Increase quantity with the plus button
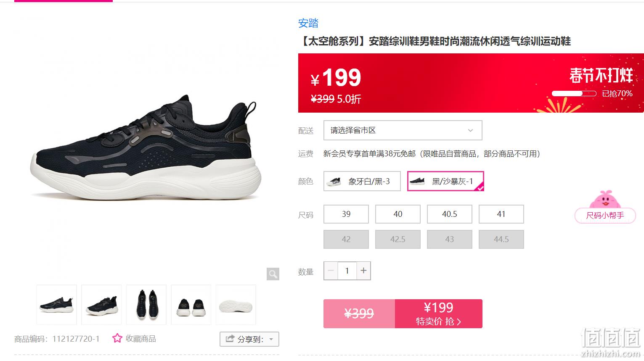 (363, 271)
